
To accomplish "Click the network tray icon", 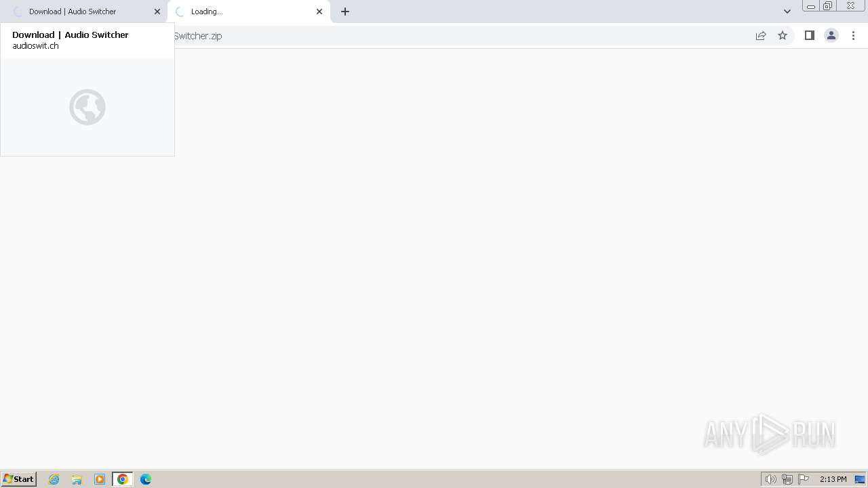I will click(x=787, y=479).
